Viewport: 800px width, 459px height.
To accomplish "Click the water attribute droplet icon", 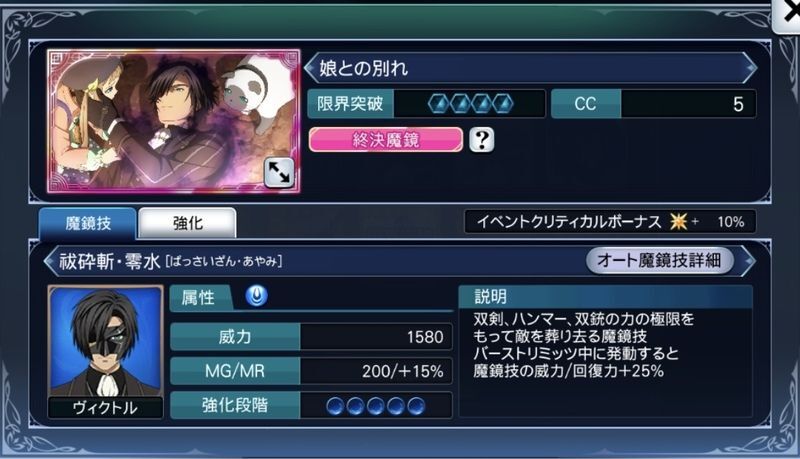I will (257, 296).
